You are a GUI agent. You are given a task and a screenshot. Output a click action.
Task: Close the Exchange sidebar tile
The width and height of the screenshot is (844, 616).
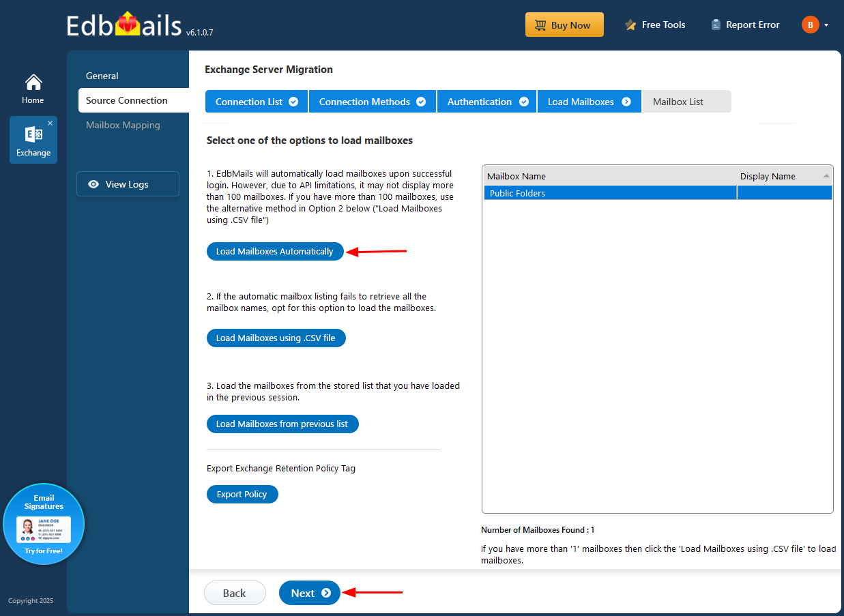50,123
